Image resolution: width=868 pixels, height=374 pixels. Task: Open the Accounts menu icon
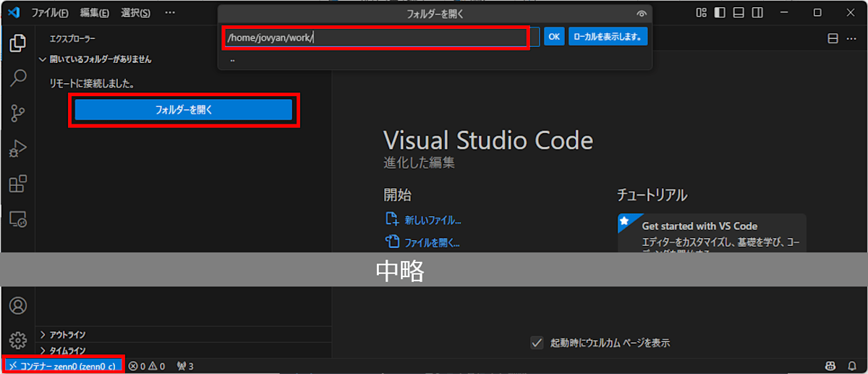[x=17, y=306]
